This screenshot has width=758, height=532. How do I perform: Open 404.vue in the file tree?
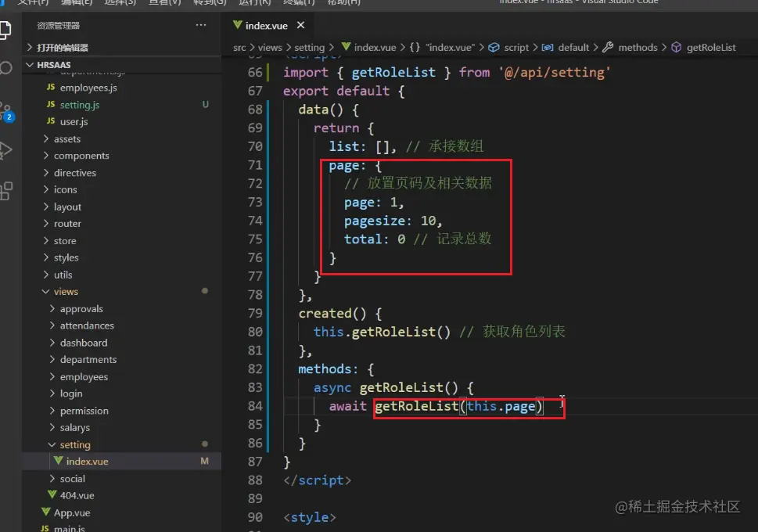tap(77, 496)
